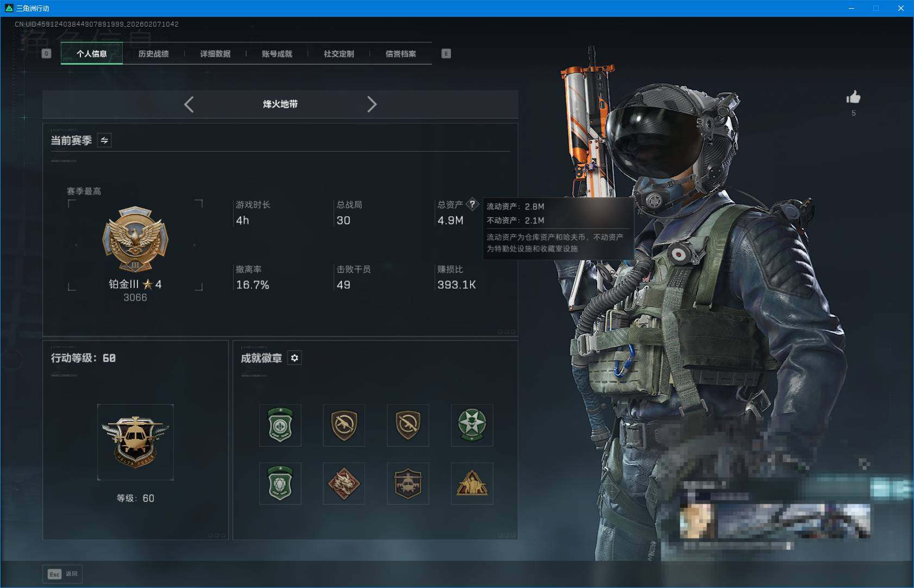Switch mode using the right chevron
This screenshot has height=588, width=914.
pos(373,104)
